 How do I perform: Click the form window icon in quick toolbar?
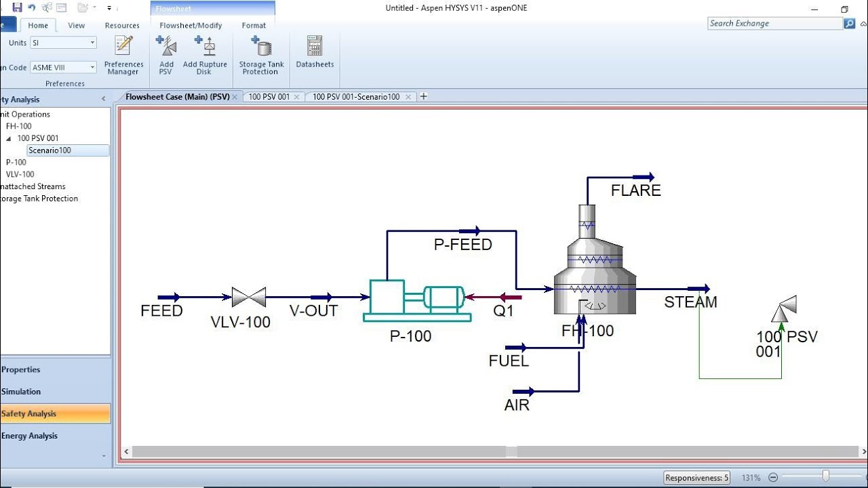(62, 8)
